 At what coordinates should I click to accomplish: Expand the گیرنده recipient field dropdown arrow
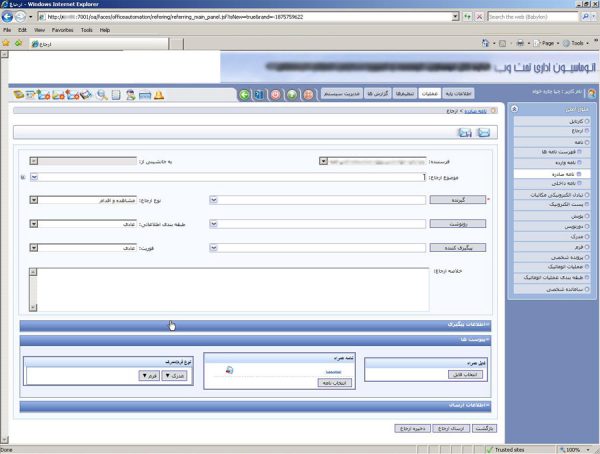pyautogui.click(x=214, y=200)
